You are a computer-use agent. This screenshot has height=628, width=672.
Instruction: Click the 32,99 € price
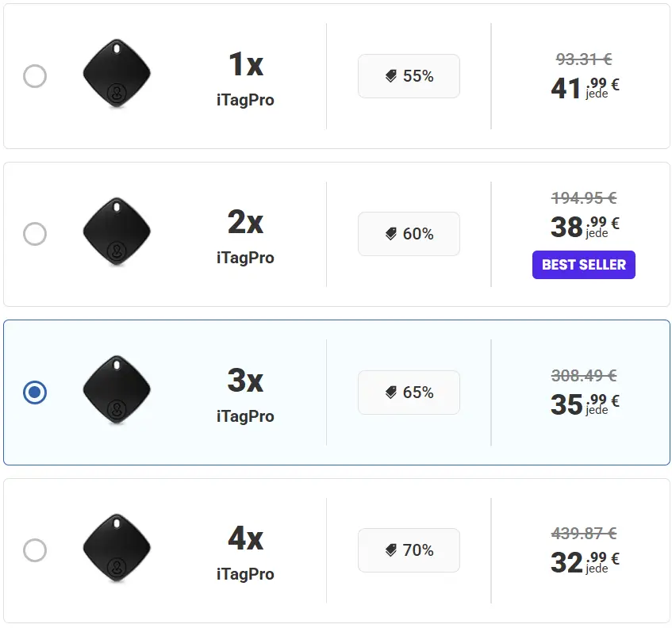(x=584, y=562)
